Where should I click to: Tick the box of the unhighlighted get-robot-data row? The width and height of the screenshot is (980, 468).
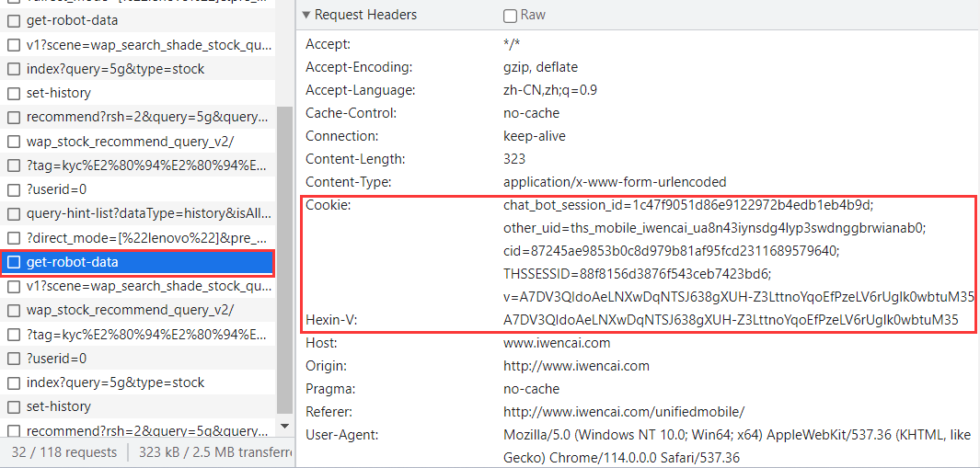tap(14, 20)
